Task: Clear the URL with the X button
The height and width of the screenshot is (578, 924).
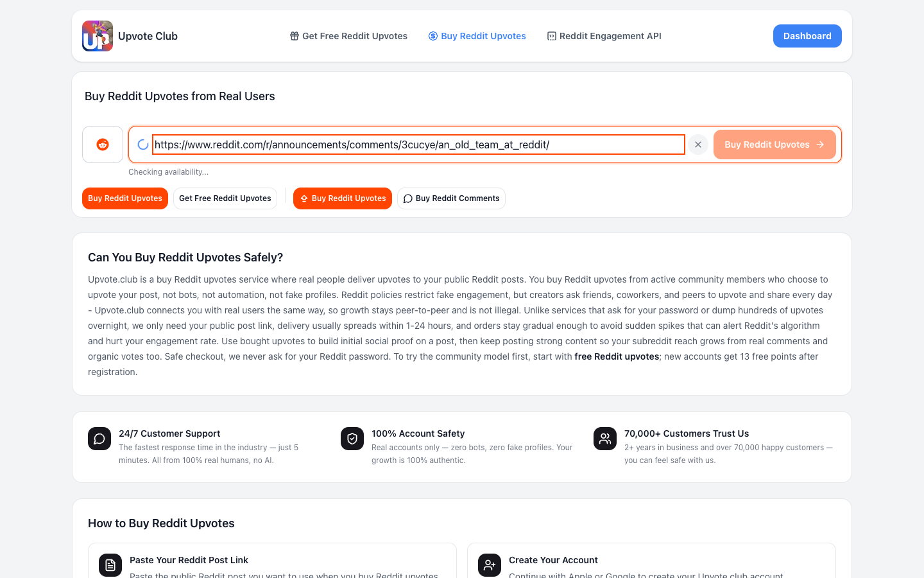Action: (698, 144)
